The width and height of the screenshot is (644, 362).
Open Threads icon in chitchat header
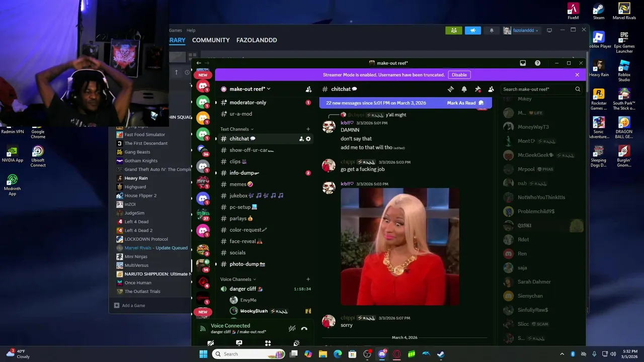tap(451, 89)
